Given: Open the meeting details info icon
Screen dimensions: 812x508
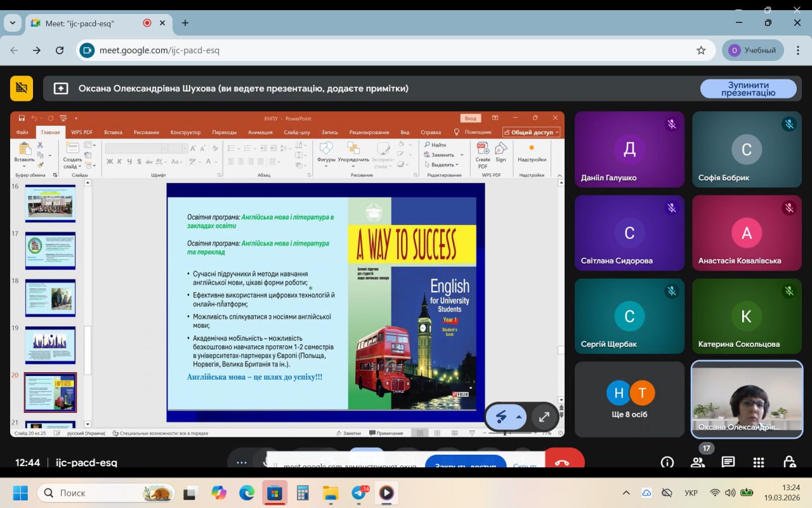Looking at the screenshot, I should click(x=667, y=462).
